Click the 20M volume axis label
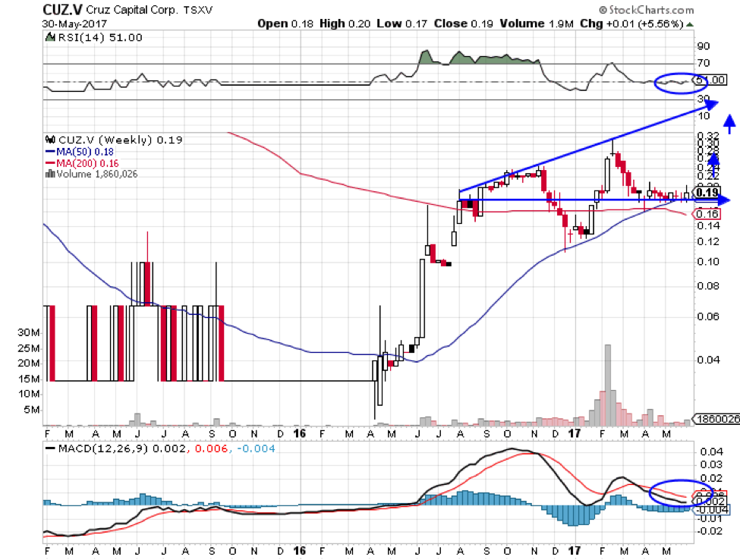The image size is (740, 560). (29, 363)
